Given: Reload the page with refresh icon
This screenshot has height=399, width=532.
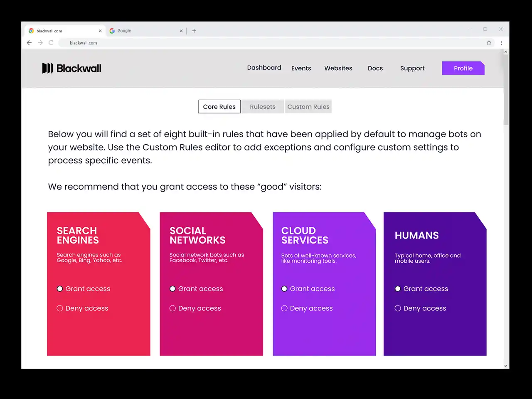Looking at the screenshot, I should click(x=51, y=43).
